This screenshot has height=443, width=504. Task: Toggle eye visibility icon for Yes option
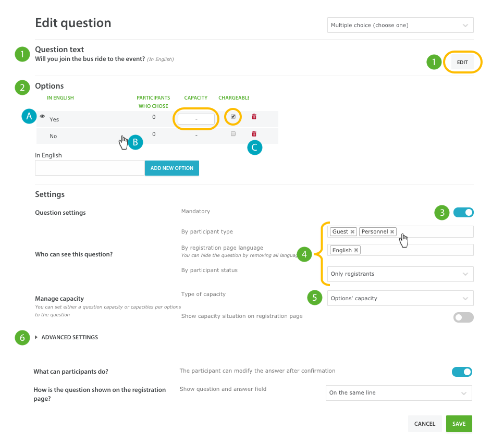pyautogui.click(x=42, y=116)
